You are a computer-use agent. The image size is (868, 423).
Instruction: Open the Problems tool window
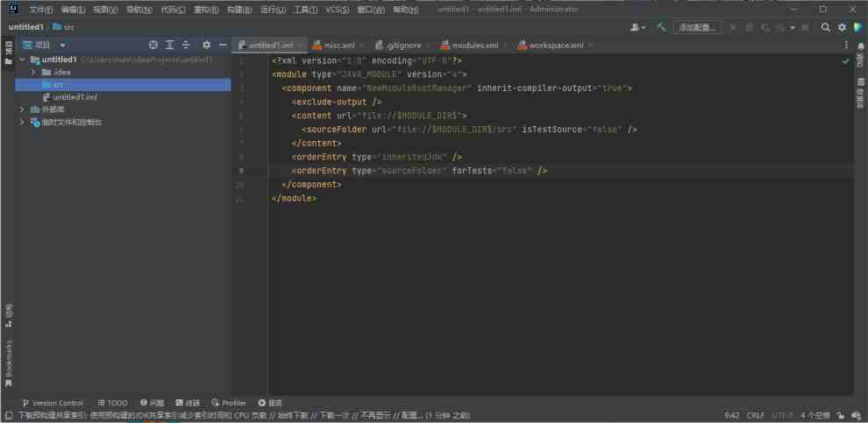153,403
